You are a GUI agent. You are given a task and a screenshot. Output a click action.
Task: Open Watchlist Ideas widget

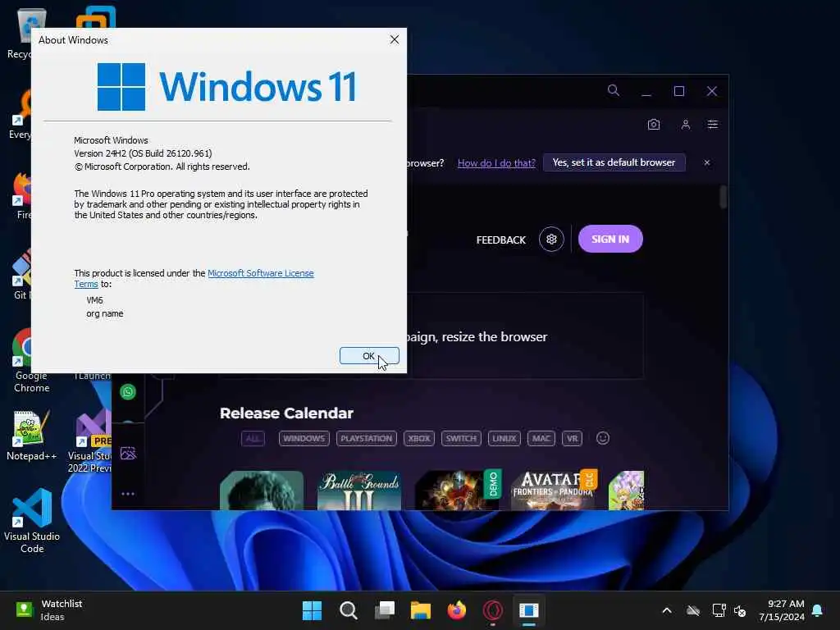(x=49, y=610)
